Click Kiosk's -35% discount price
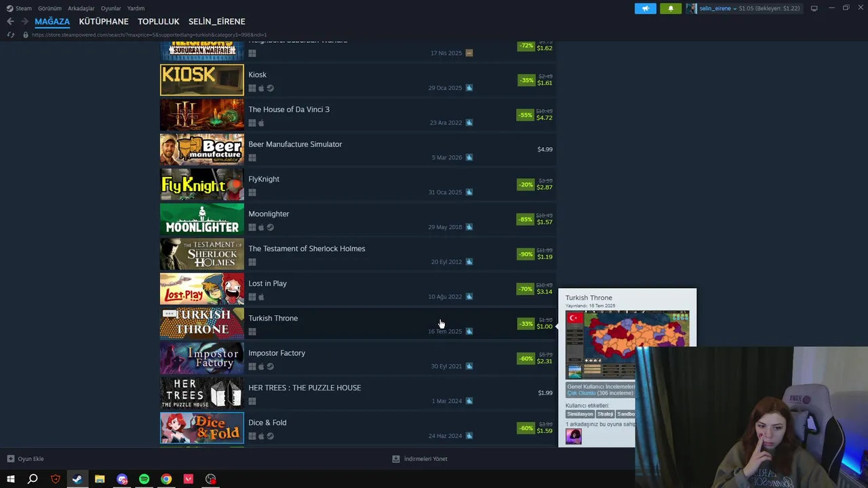 tap(545, 83)
